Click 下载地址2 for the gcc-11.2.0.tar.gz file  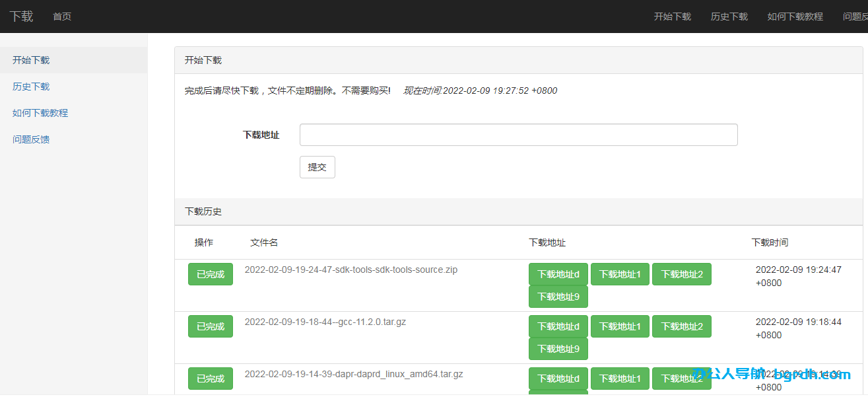681,326
